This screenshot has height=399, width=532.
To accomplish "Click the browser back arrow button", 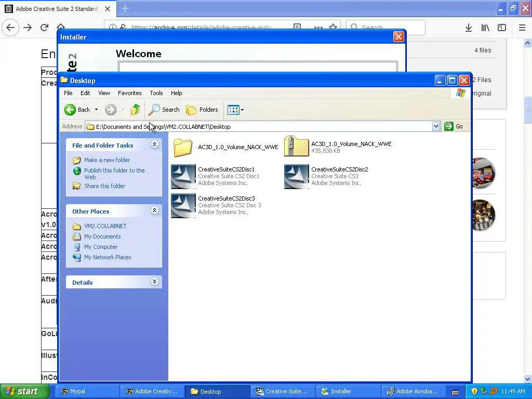I will 10,28.
